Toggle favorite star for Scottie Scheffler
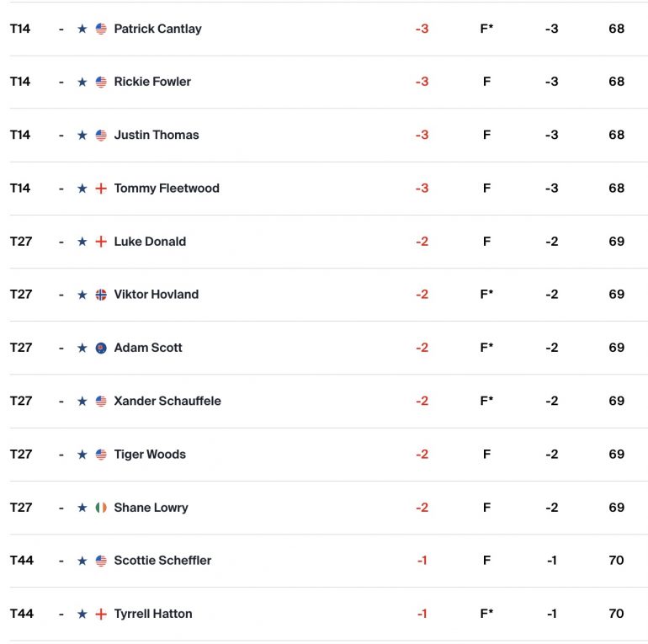Screen dimensions: 648x644 82,561
